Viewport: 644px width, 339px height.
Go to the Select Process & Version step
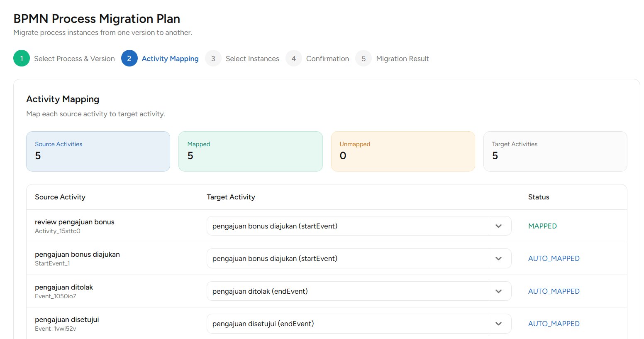coord(64,59)
